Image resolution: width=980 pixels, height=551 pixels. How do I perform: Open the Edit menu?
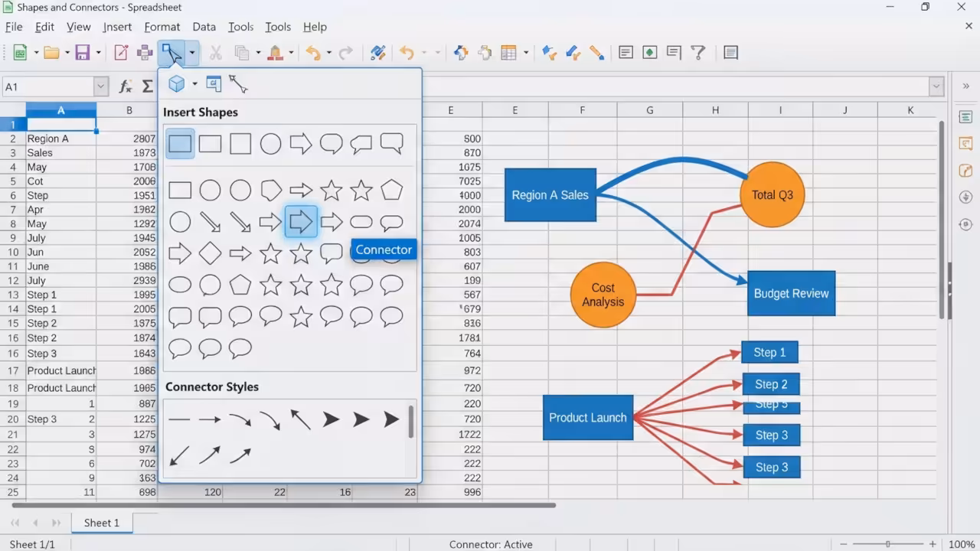pyautogui.click(x=45, y=27)
